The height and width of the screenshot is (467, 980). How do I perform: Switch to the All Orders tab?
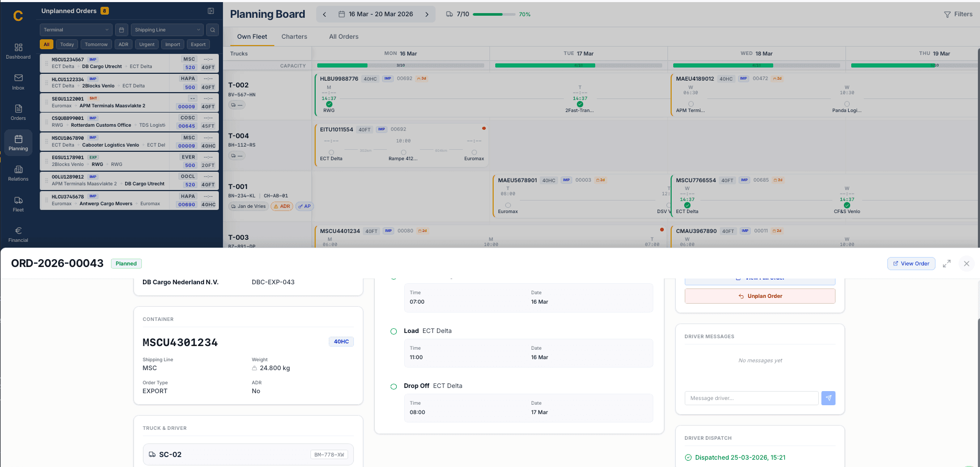[344, 37]
